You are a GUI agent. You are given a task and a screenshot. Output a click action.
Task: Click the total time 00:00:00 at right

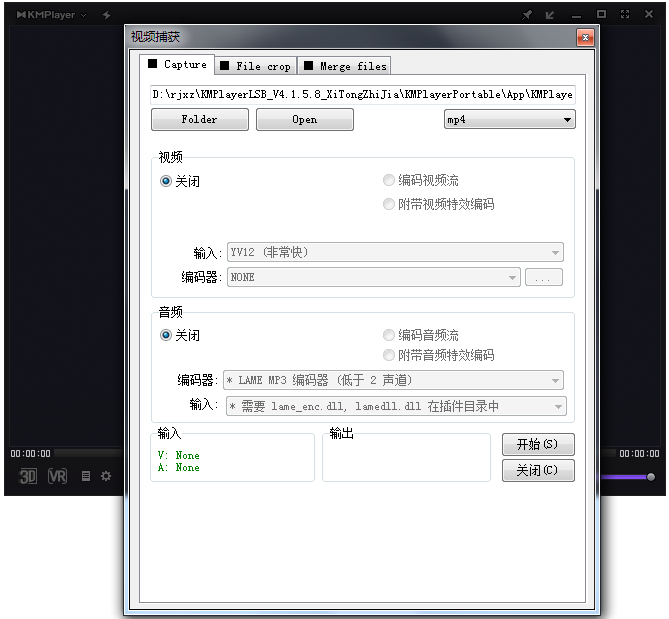(639, 453)
